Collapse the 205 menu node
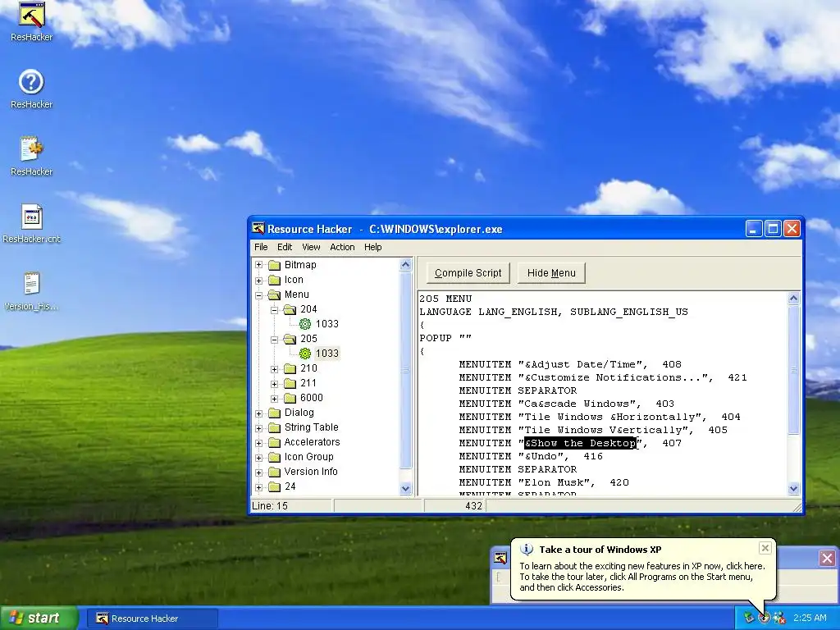Image resolution: width=840 pixels, height=630 pixels. 274,339
